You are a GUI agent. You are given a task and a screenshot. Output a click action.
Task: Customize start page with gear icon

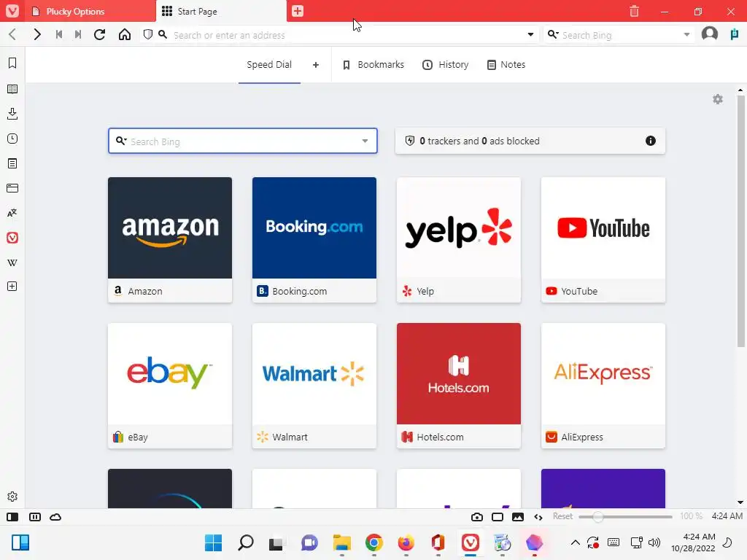718,99
